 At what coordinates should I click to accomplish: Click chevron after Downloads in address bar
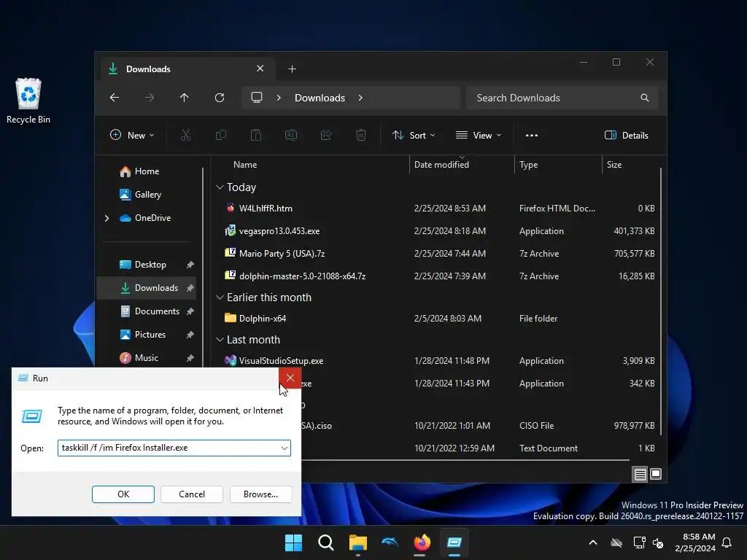coord(360,98)
